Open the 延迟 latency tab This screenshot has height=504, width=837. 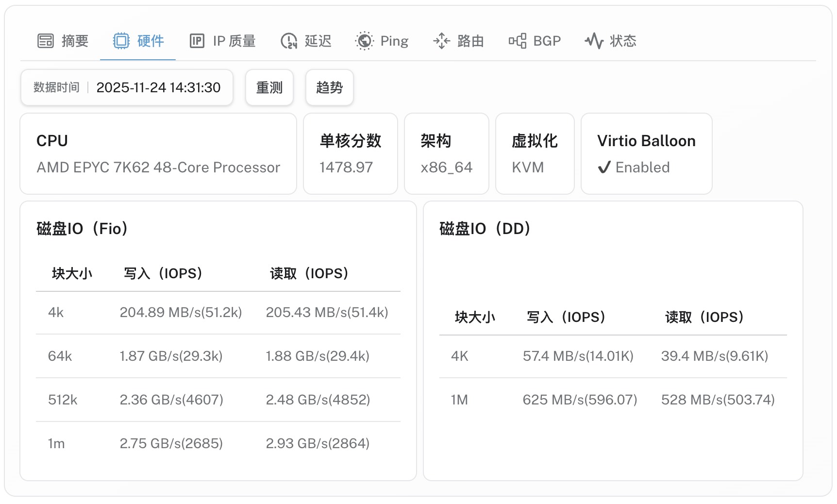pos(318,41)
